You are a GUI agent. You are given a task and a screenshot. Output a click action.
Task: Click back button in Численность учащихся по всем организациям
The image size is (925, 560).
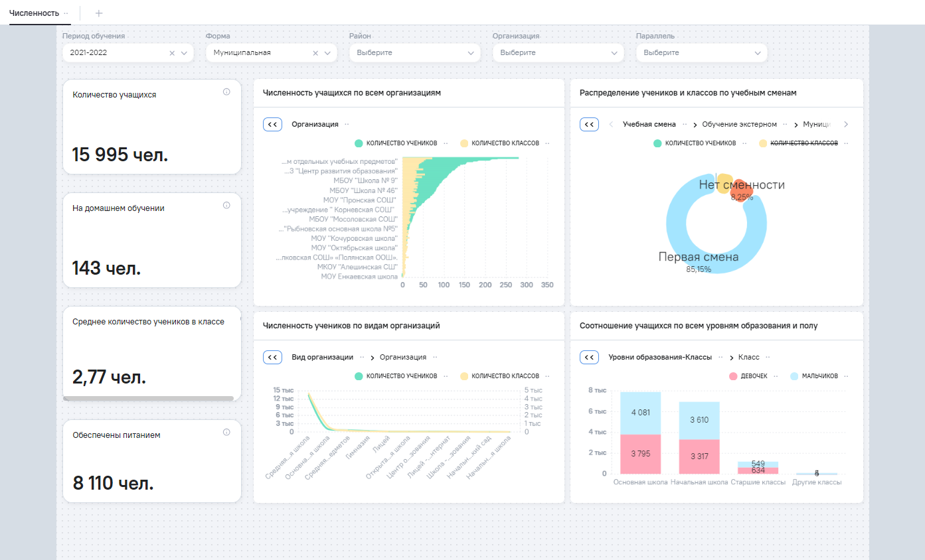point(273,124)
